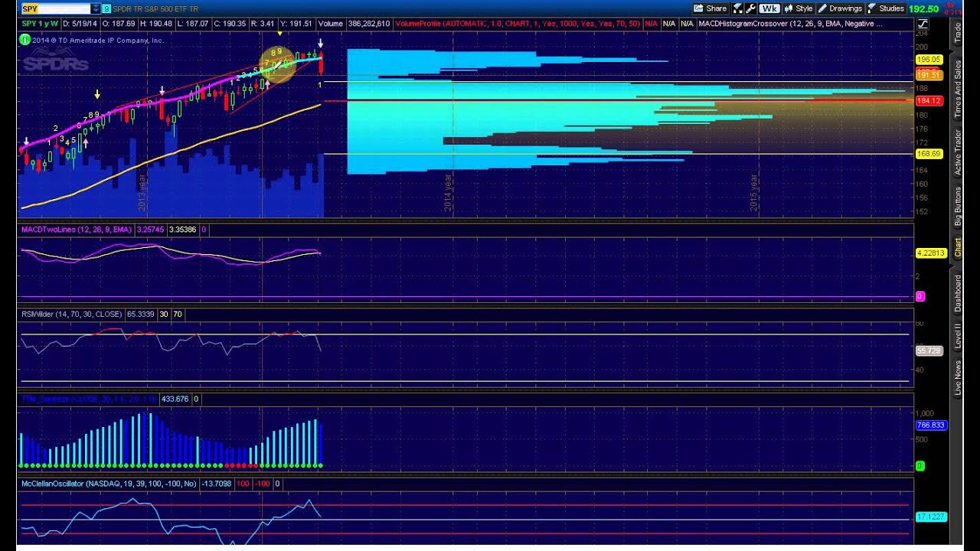Click the SPY symbol input field
This screenshot has height=551, width=980.
pyautogui.click(x=55, y=8)
